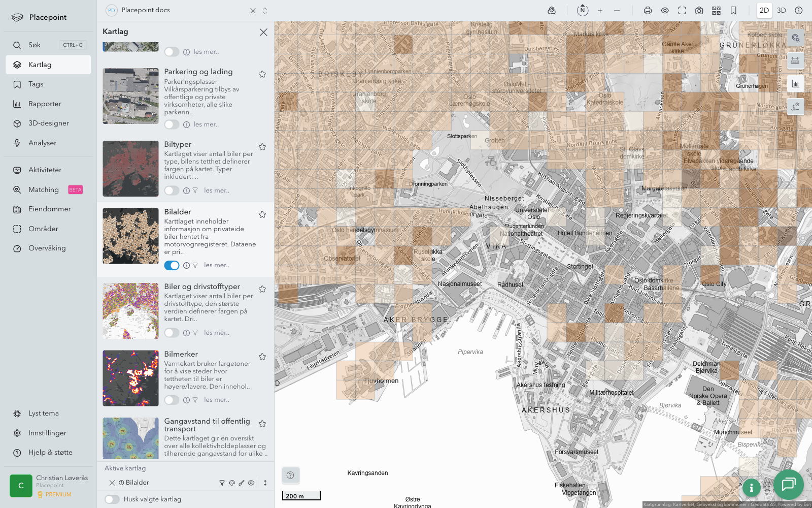Click the bookmark icon in top toolbar
Viewport: 812px width, 508px height.
(x=733, y=11)
